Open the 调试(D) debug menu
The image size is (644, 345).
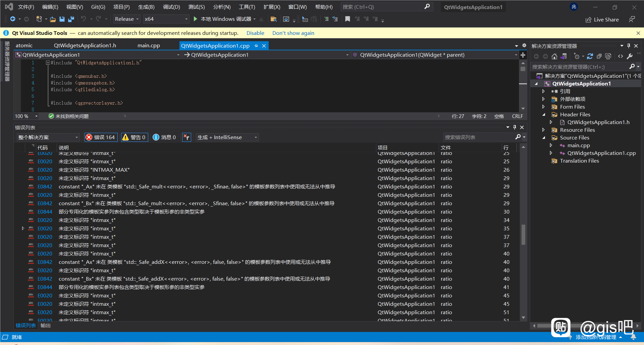pyautogui.click(x=171, y=7)
